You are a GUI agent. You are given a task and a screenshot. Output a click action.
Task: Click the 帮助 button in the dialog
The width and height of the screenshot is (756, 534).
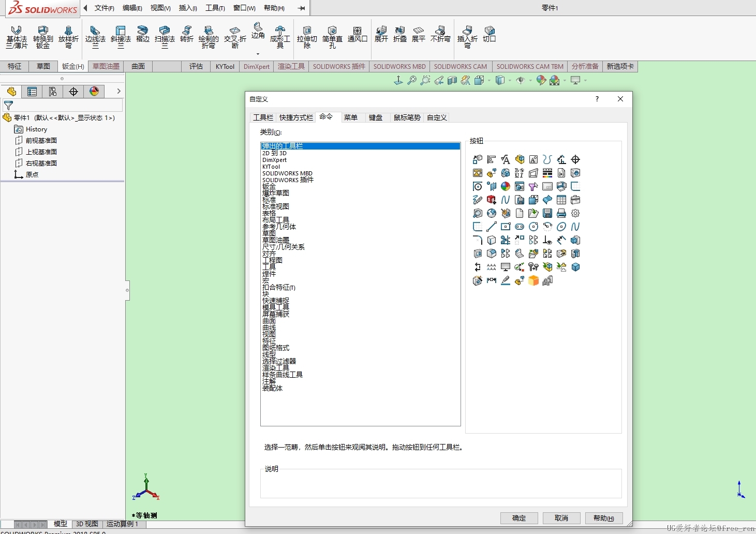pos(604,518)
